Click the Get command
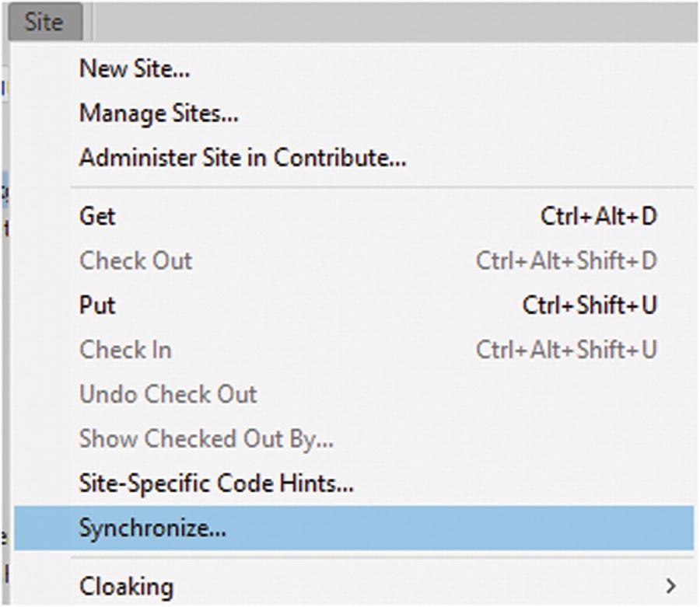700x607 pixels. (97, 216)
